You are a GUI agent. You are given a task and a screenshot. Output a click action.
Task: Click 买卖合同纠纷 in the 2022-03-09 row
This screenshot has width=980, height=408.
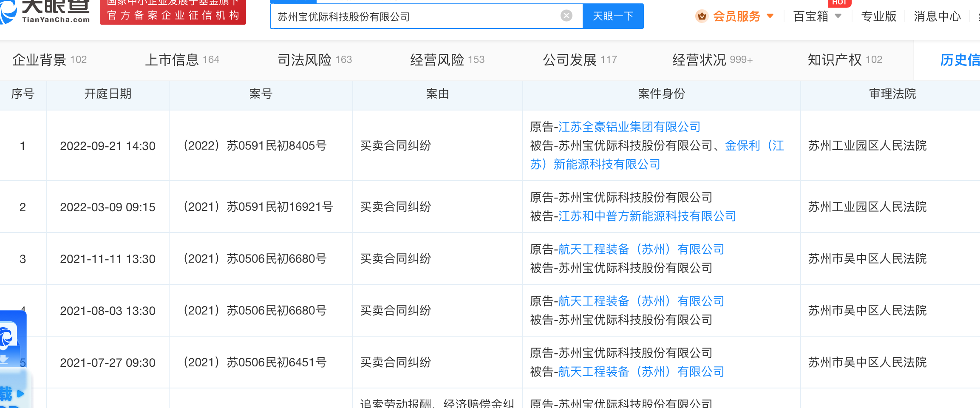396,207
